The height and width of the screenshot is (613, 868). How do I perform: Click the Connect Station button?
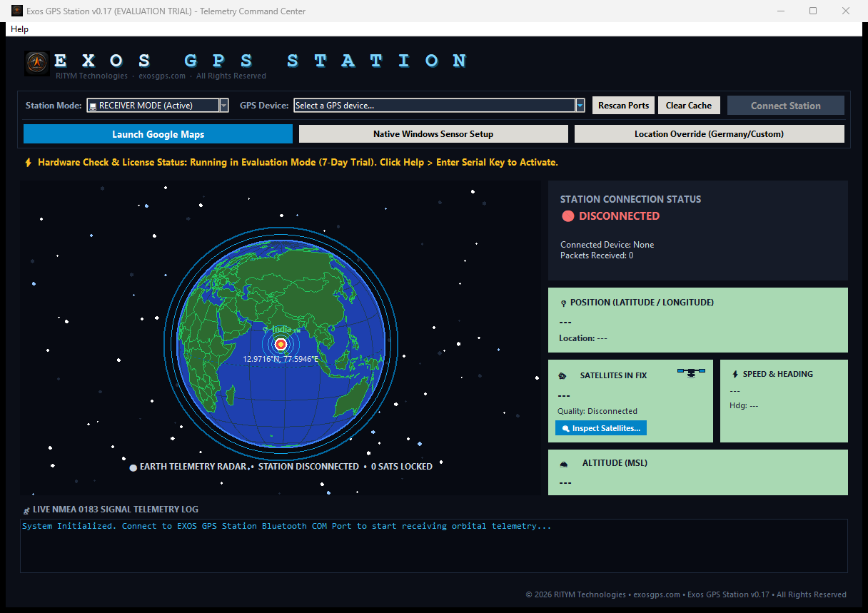[786, 106]
